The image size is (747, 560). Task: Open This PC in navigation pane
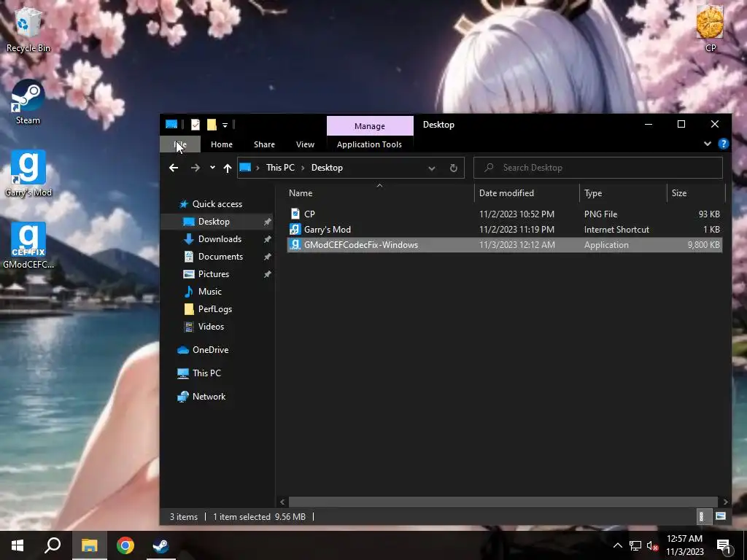[x=206, y=373]
